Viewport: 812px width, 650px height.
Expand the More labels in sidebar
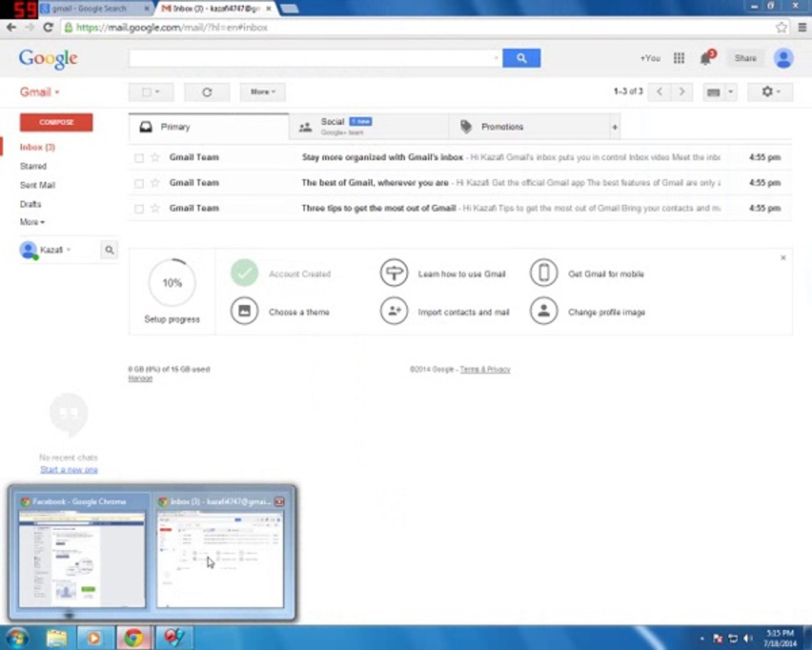click(32, 222)
